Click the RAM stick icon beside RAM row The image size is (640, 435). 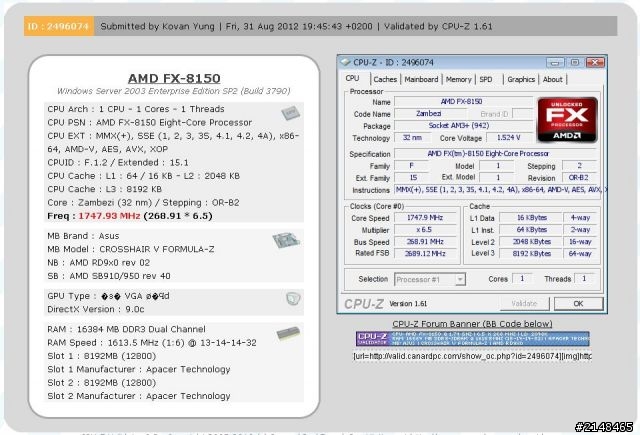tap(288, 333)
